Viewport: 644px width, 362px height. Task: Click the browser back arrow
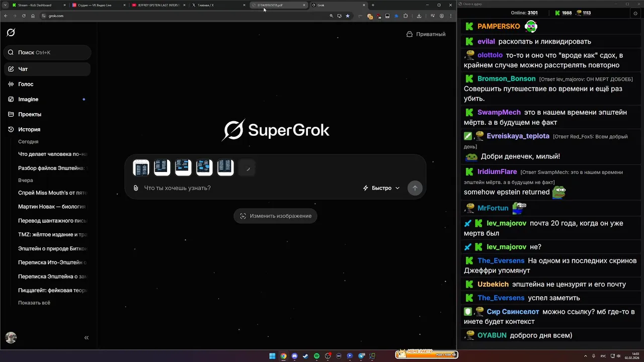(6, 16)
